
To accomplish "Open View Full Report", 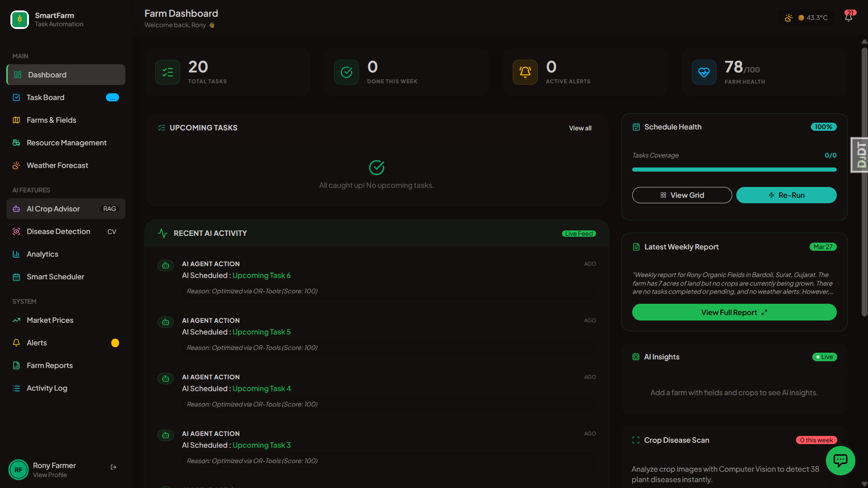I will pyautogui.click(x=734, y=312).
